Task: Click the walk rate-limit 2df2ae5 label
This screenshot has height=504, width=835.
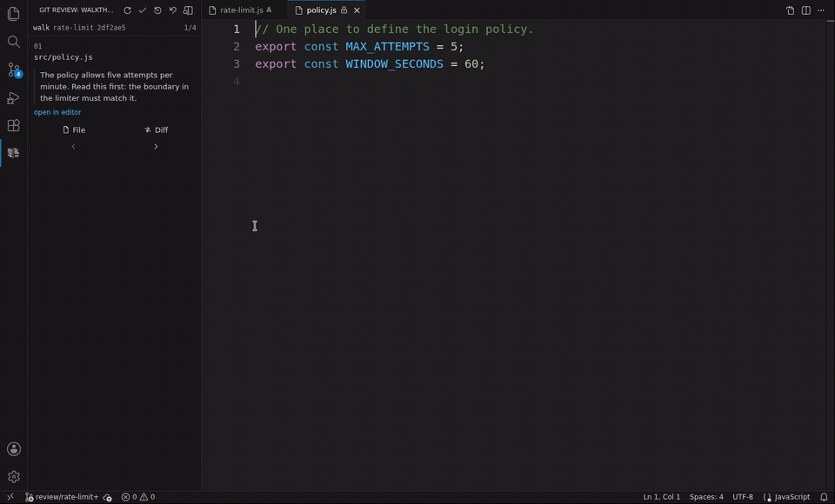Action: (79, 28)
